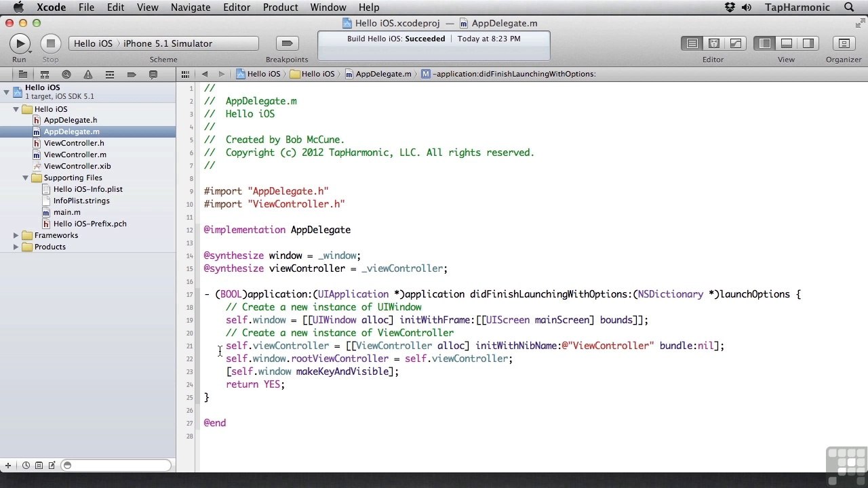The image size is (868, 488).
Task: Open method list in jump bar
Action: coord(508,74)
